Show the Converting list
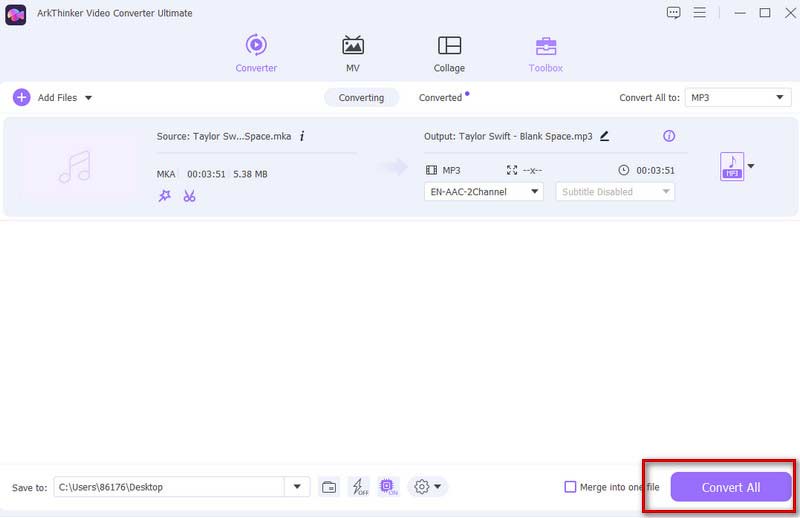The width and height of the screenshot is (800, 518). (x=361, y=97)
